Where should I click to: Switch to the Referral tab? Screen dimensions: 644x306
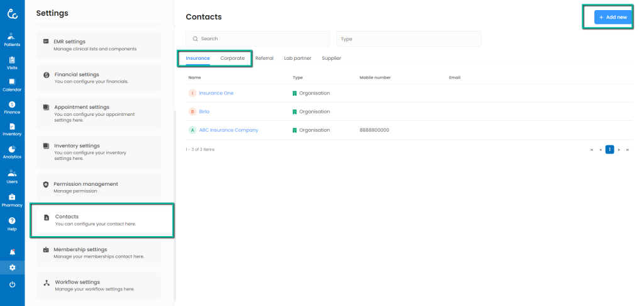(x=264, y=58)
